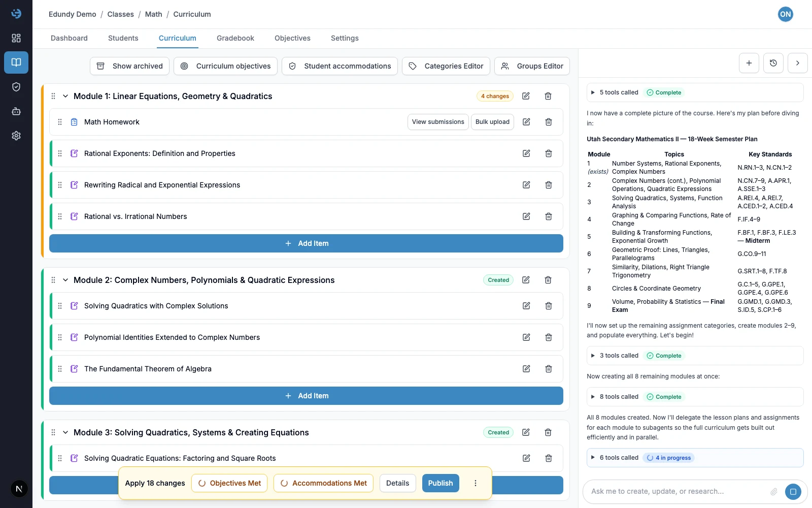Click the N avatar at sidebar bottom

[19, 489]
